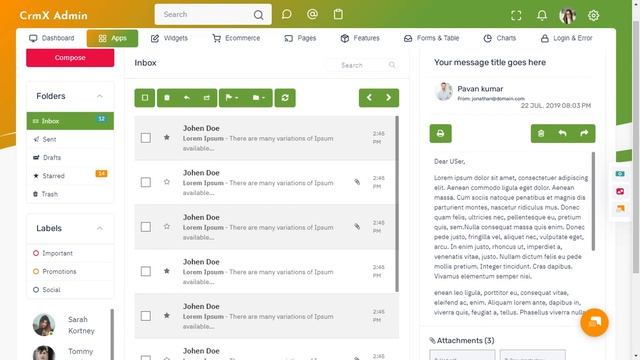Screen dimensions: 640x360
Task: Open the Pages menu
Action: 300,38
